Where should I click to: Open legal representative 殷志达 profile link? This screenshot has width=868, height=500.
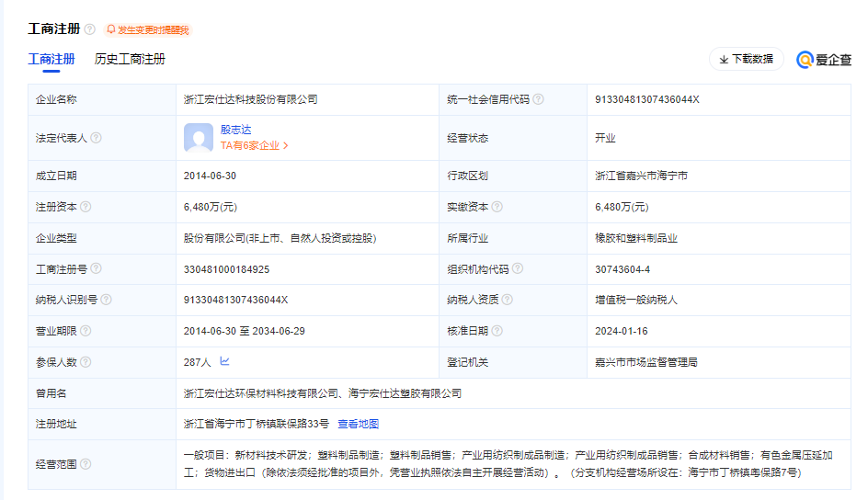click(235, 130)
